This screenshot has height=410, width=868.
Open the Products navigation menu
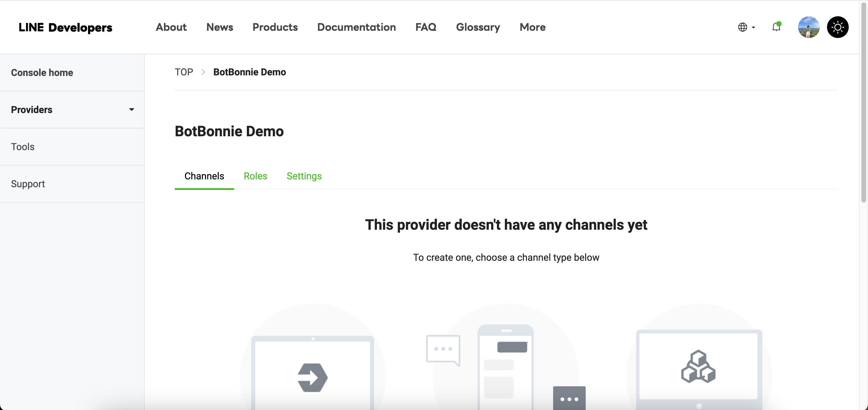click(x=275, y=27)
